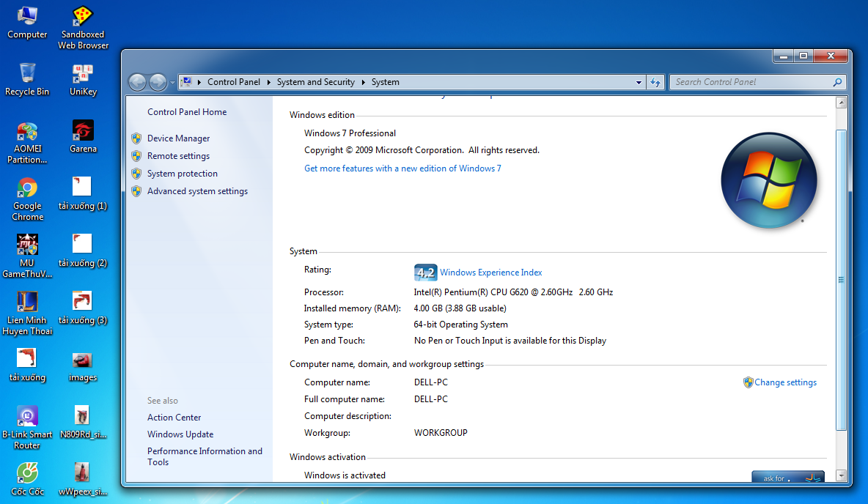Go to System and Security breadcrumb

click(x=315, y=82)
